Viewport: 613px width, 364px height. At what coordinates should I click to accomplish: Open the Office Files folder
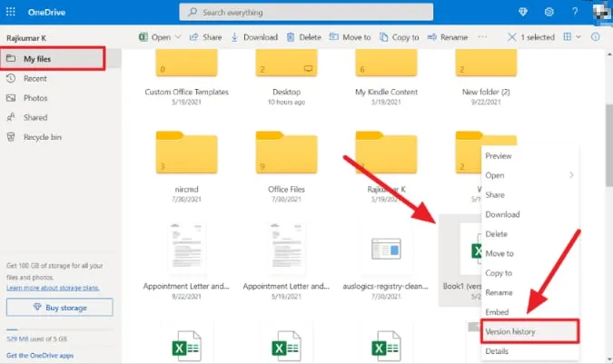tap(287, 166)
